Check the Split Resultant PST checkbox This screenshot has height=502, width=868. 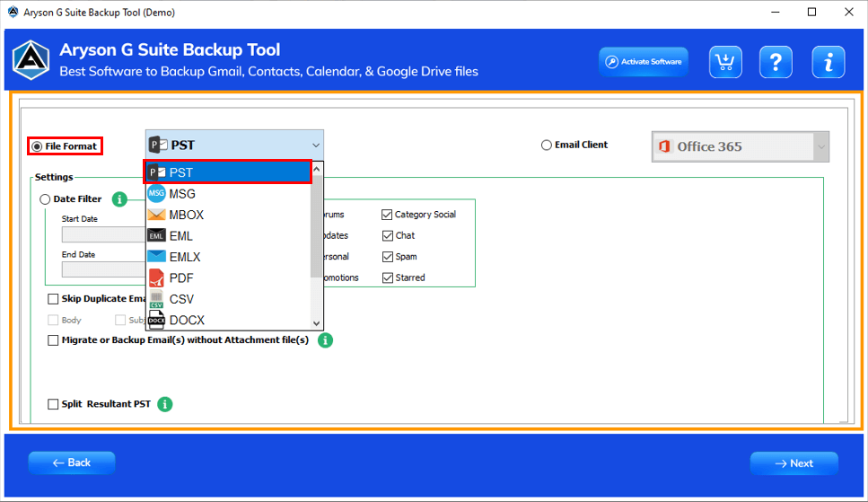(x=53, y=404)
